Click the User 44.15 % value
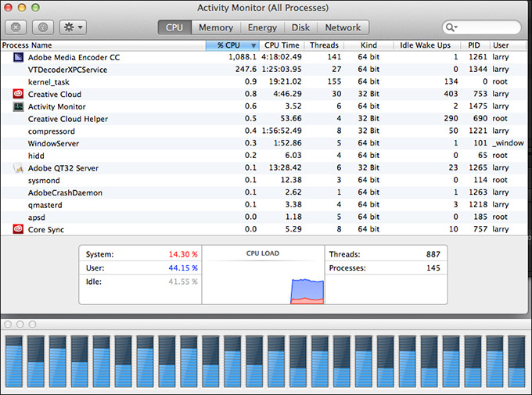The height and width of the screenshot is (395, 532). pos(183,268)
